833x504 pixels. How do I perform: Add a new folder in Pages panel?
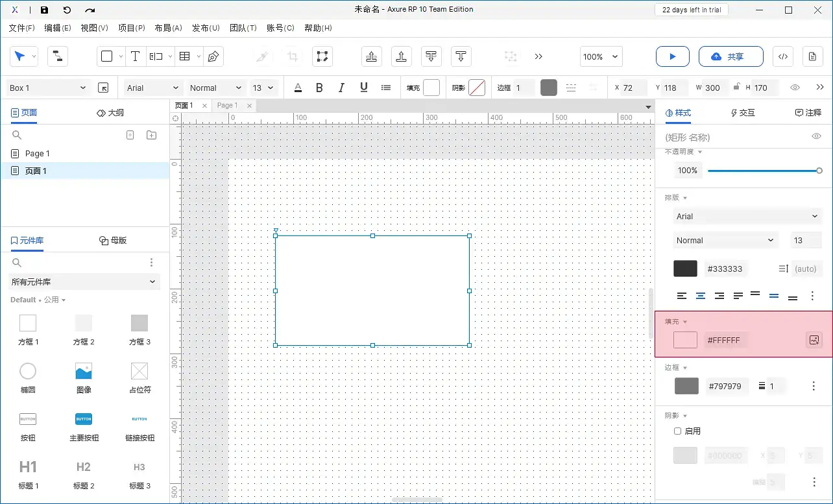(151, 135)
